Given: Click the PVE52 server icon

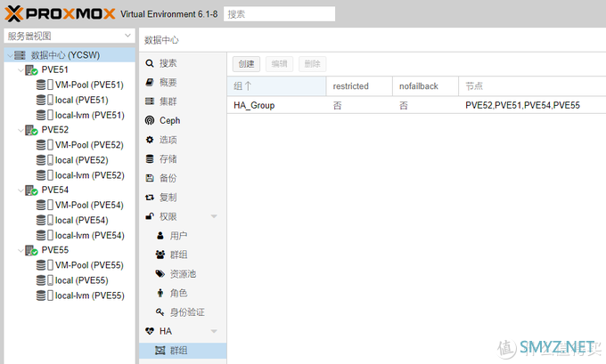Looking at the screenshot, I should point(31,131).
